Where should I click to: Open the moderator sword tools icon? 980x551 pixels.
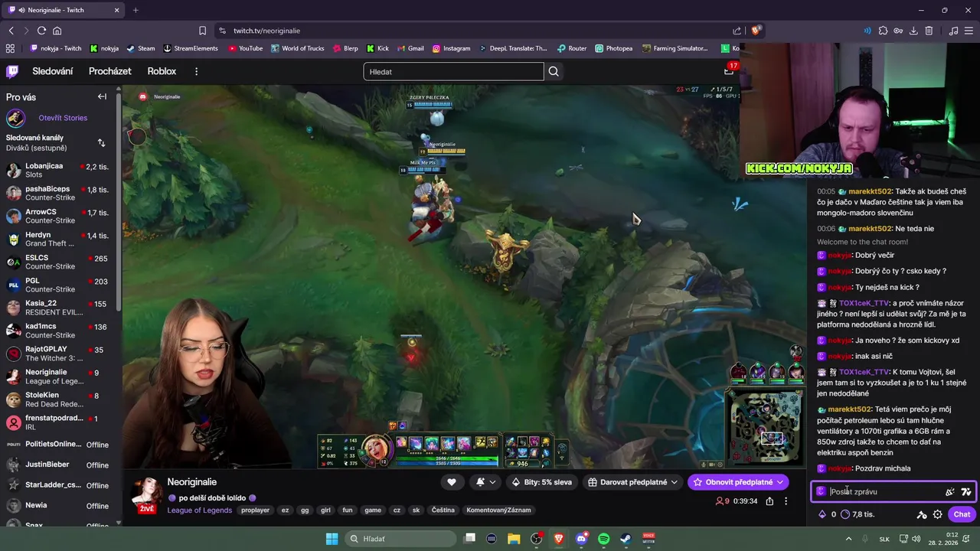click(x=922, y=514)
